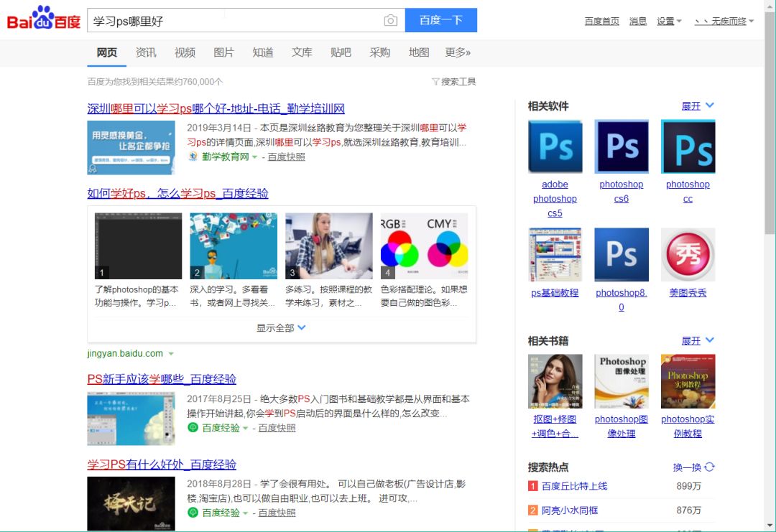This screenshot has width=776, height=532.
Task: Open 如何学好ps,怎么学习ps result title
Action: (x=177, y=193)
